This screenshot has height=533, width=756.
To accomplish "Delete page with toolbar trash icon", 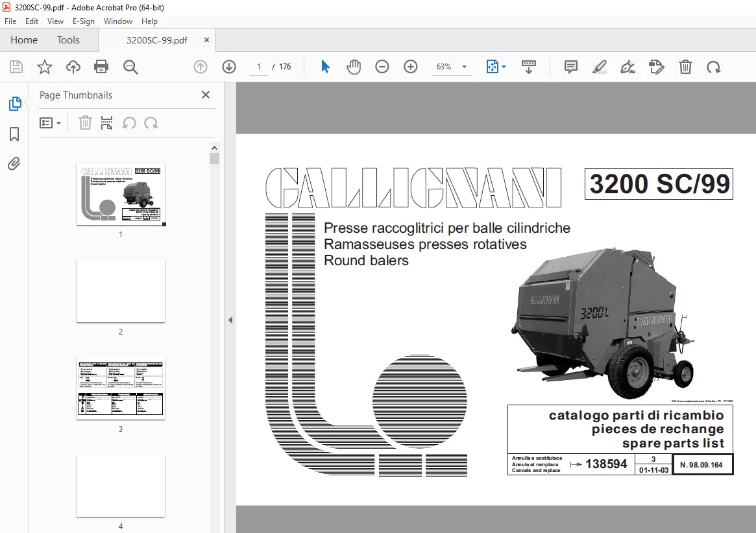I will click(x=685, y=67).
